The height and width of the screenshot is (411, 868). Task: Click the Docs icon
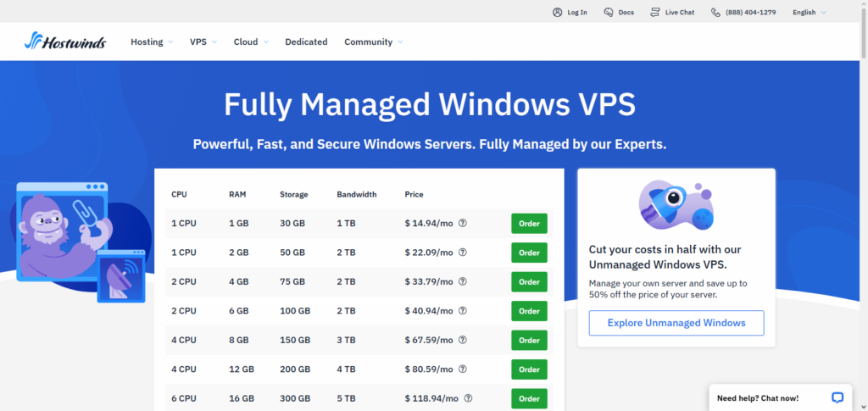tap(609, 12)
